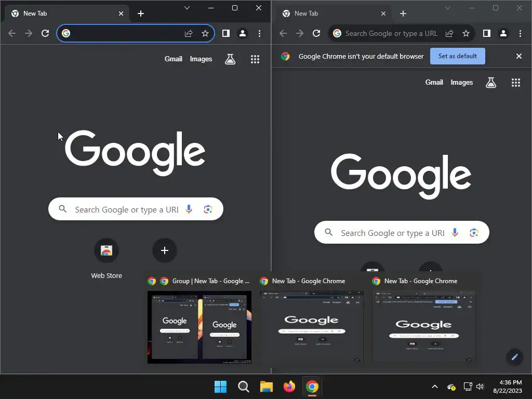
Task: Open clock showing 4:36 PM
Action: tap(508, 387)
